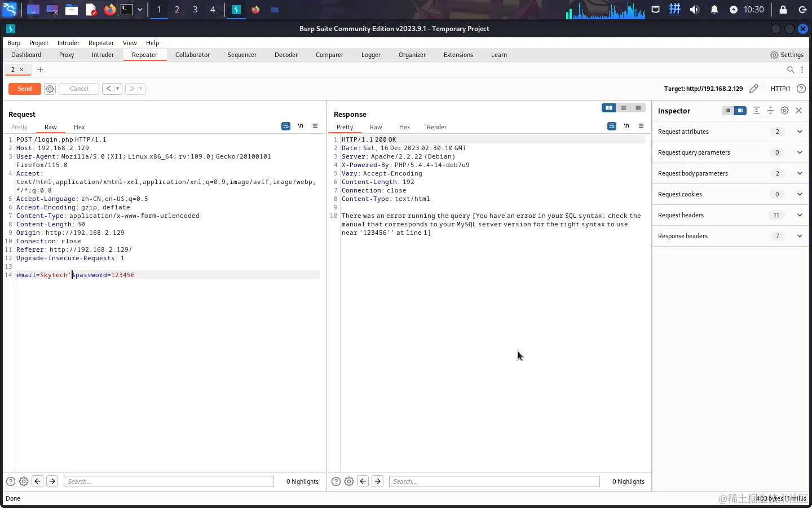The image size is (812, 508).
Task: Open the Extensions tab
Action: click(458, 55)
